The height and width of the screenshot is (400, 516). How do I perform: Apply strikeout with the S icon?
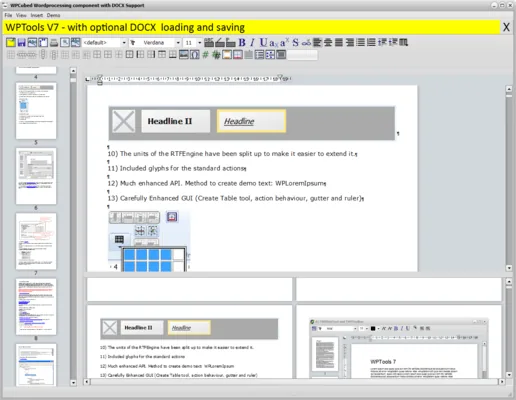(295, 43)
